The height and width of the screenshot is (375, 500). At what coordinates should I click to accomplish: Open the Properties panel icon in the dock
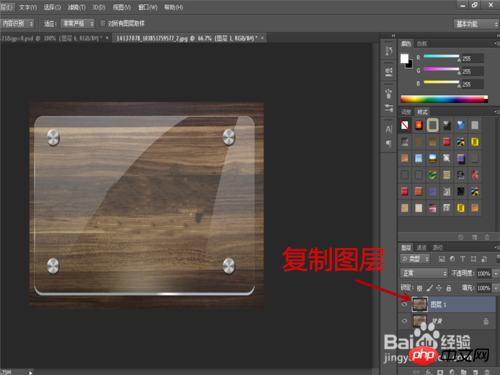[389, 71]
